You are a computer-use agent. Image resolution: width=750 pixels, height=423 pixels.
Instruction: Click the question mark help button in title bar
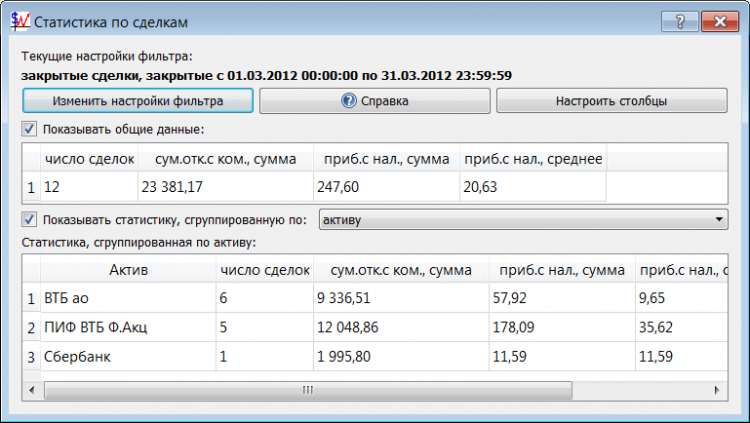[680, 22]
